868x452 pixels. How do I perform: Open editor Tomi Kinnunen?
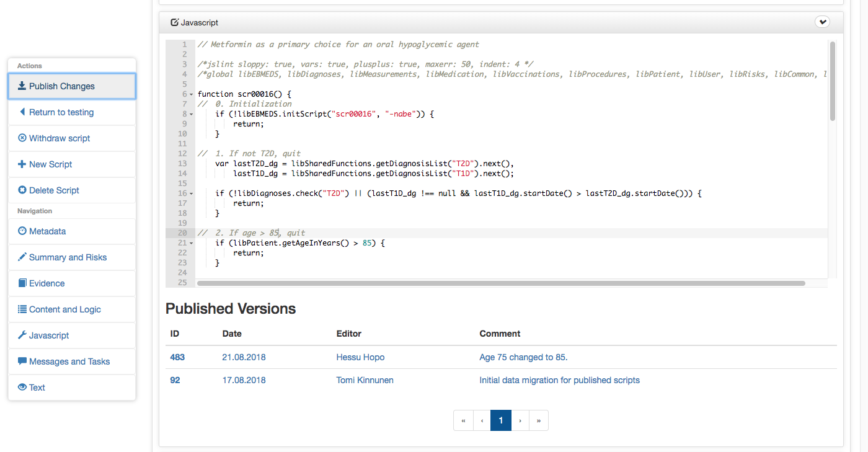365,380
